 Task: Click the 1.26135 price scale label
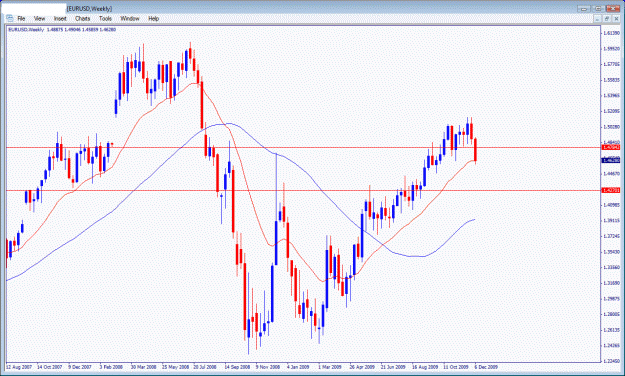coord(611,330)
